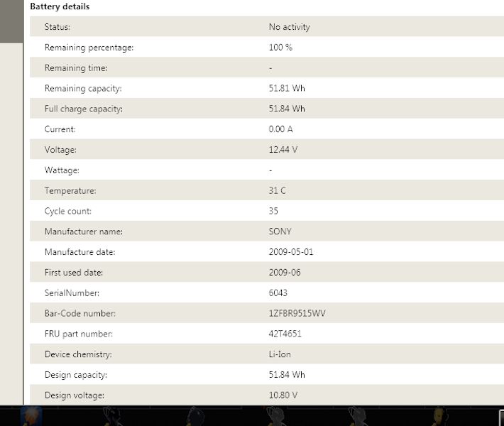The image size is (504, 426).
Task: Click the Device chemistry Li-Ion value
Action: 280,354
